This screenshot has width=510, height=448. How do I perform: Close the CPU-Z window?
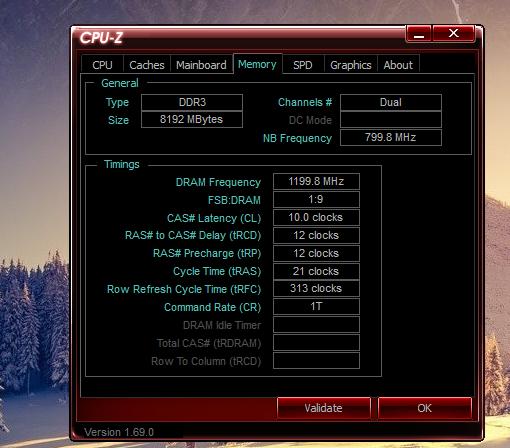453,33
